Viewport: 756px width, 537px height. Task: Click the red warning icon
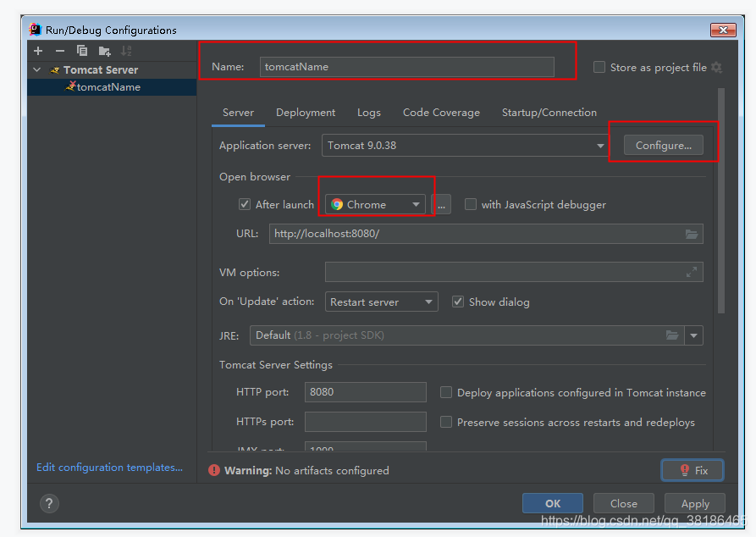pos(214,470)
